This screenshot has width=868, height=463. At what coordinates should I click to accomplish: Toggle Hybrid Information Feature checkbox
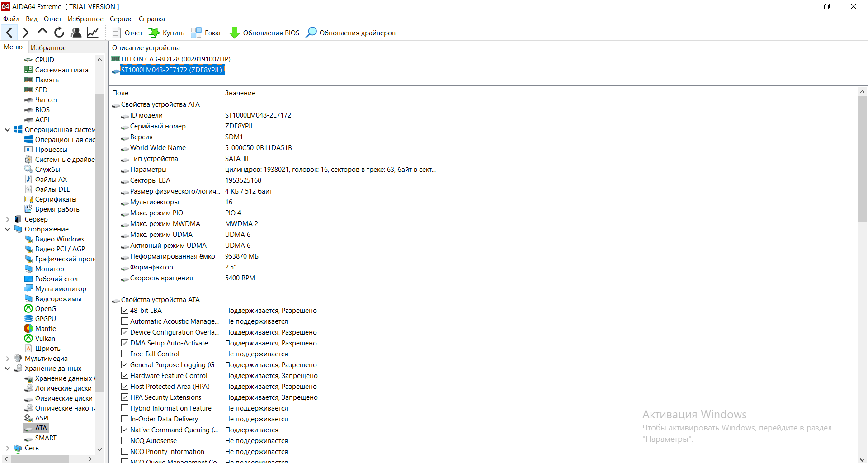click(x=125, y=408)
